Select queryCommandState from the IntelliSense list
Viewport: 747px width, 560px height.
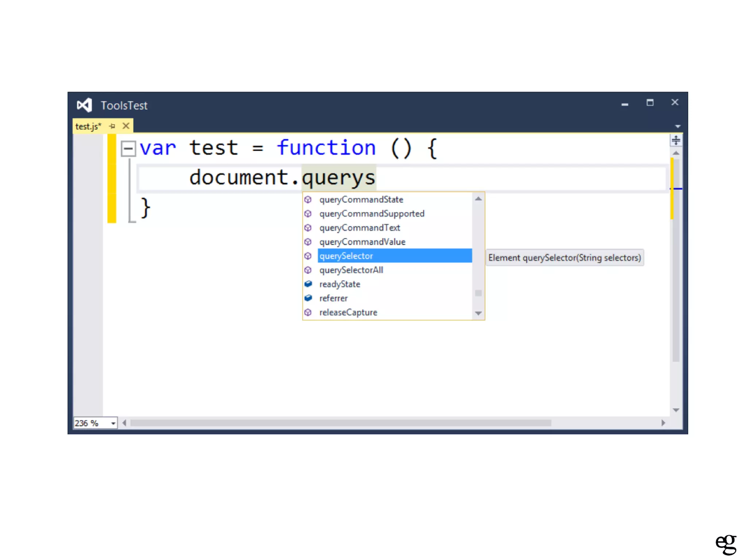click(x=361, y=199)
